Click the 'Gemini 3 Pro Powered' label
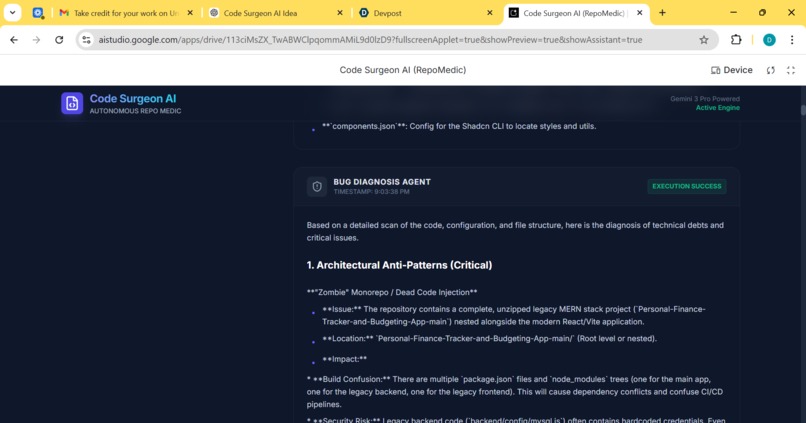Viewport: 806px width, 423px height. (705, 99)
